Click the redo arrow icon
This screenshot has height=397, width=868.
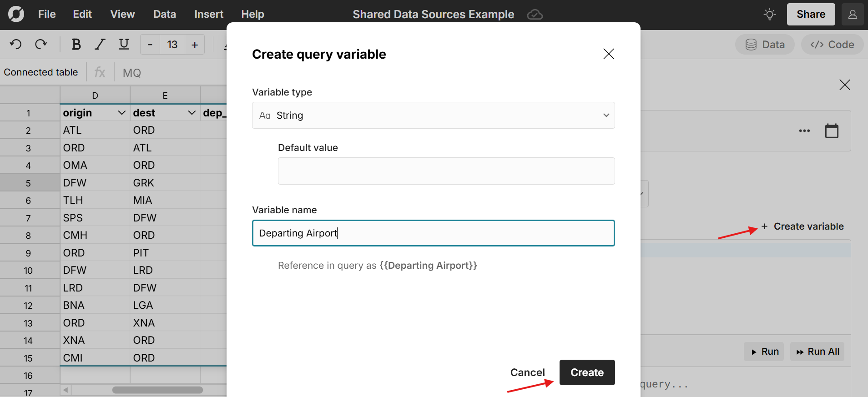tap(41, 45)
